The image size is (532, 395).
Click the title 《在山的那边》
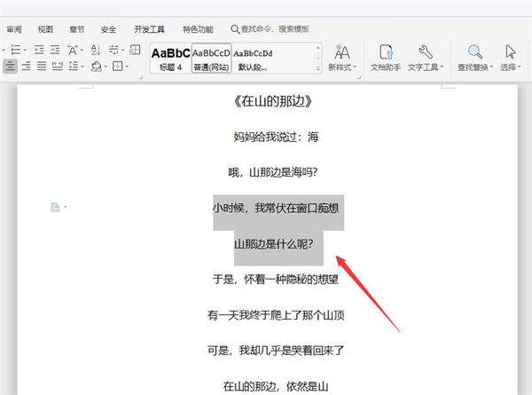coord(273,101)
